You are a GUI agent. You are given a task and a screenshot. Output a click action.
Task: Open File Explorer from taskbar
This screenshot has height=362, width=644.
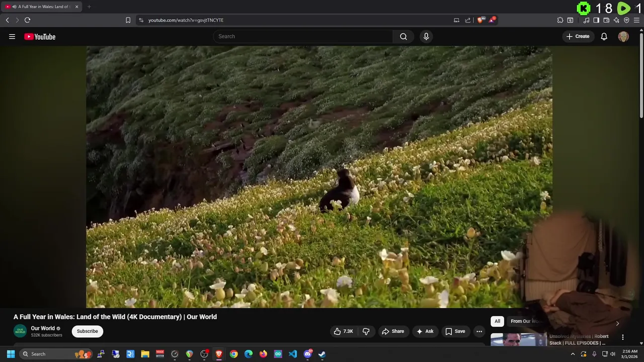(145, 354)
